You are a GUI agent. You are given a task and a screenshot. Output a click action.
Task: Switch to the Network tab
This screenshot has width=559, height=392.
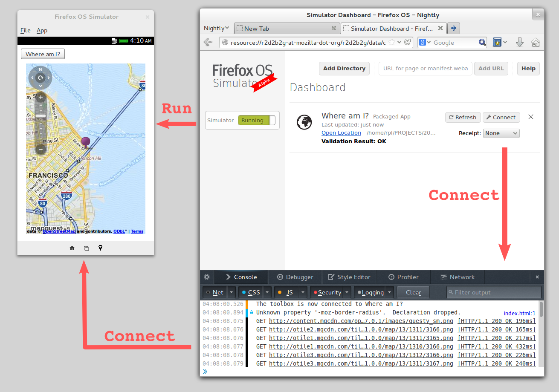point(458,277)
